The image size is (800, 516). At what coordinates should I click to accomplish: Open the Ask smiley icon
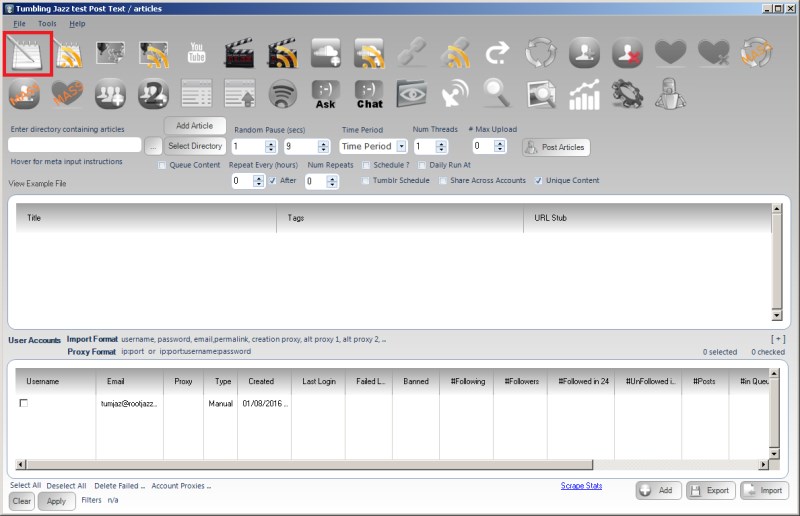(326, 95)
